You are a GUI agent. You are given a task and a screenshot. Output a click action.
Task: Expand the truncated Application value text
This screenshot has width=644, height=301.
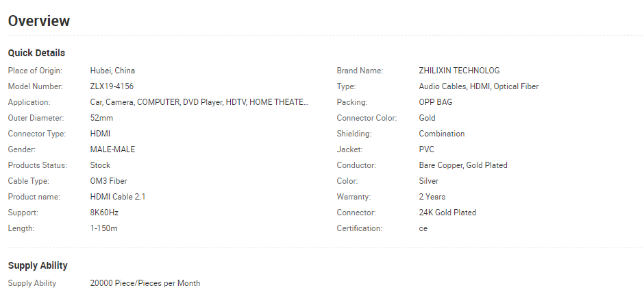[x=199, y=102]
